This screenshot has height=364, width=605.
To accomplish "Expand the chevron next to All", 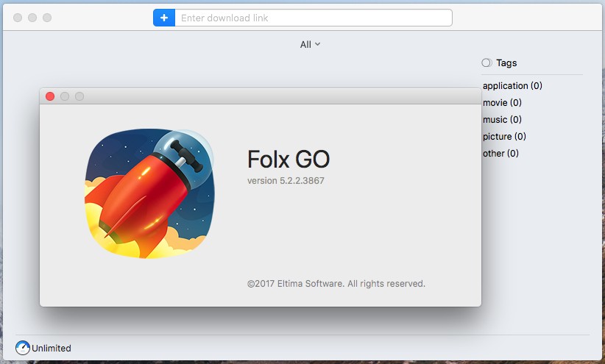I will coord(317,44).
